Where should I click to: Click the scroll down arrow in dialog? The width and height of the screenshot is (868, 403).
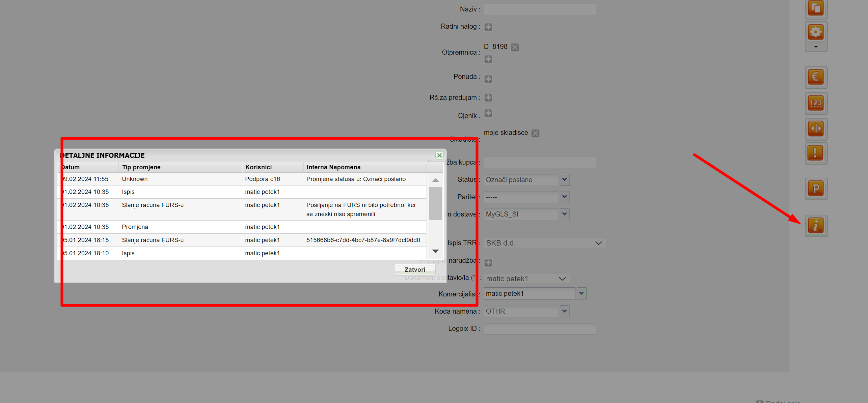[x=436, y=251]
